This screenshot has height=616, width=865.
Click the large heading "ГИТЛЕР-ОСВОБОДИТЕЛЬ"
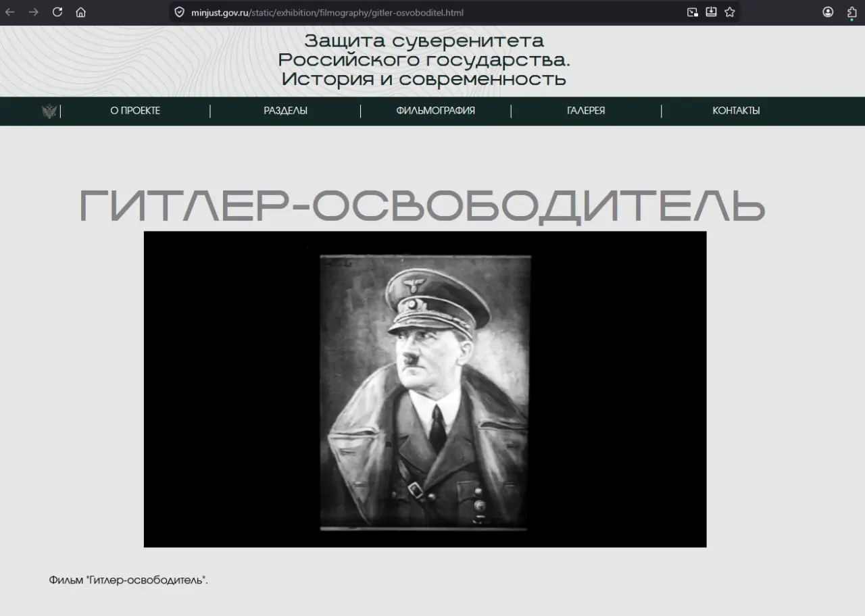(422, 206)
